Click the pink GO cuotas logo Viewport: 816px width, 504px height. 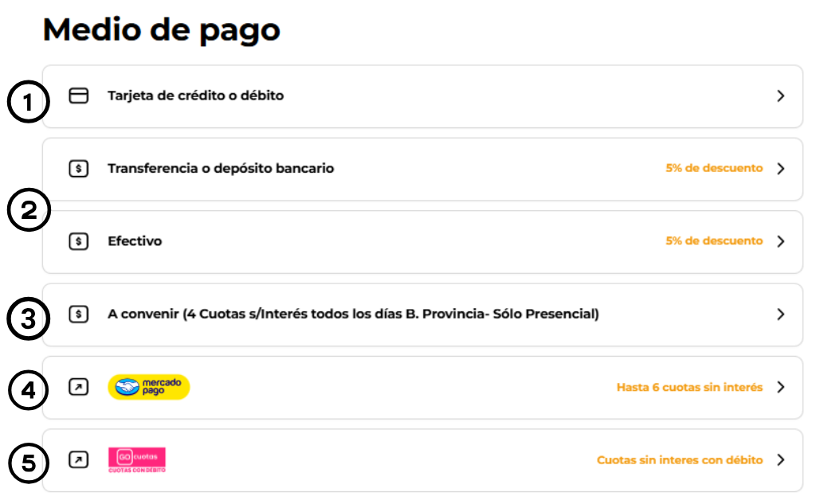(x=137, y=459)
